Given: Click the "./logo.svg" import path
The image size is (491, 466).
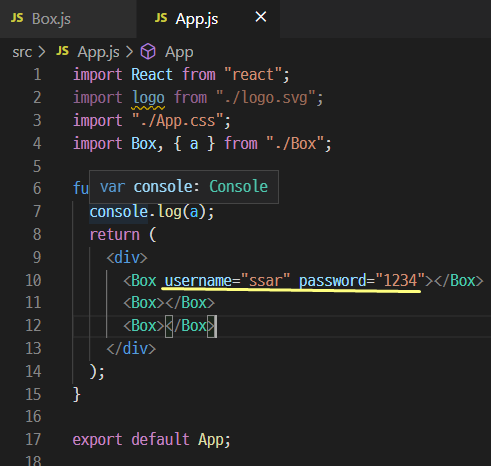Looking at the screenshot, I should pos(266,98).
